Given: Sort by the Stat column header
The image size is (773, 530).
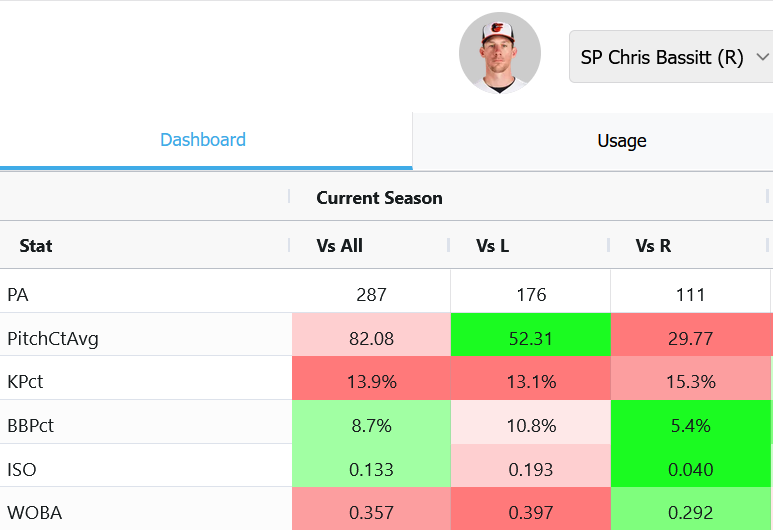Looking at the screenshot, I should tap(35, 246).
